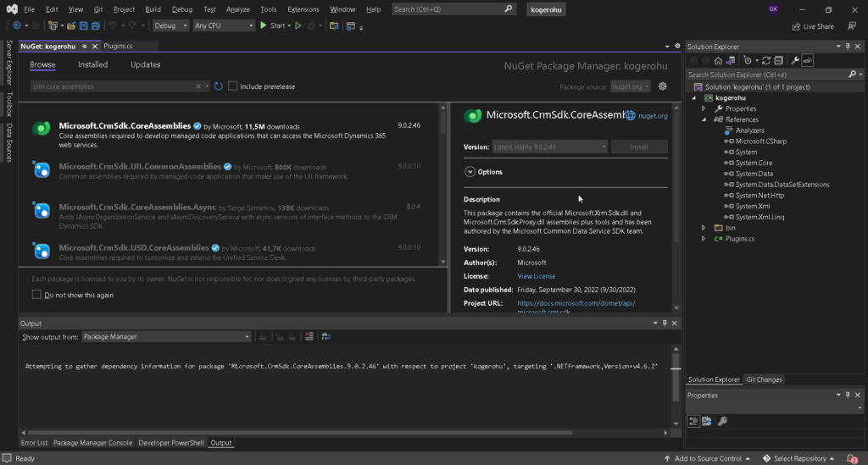868x465 pixels.
Task: Check Do not show this again
Action: coord(36,295)
